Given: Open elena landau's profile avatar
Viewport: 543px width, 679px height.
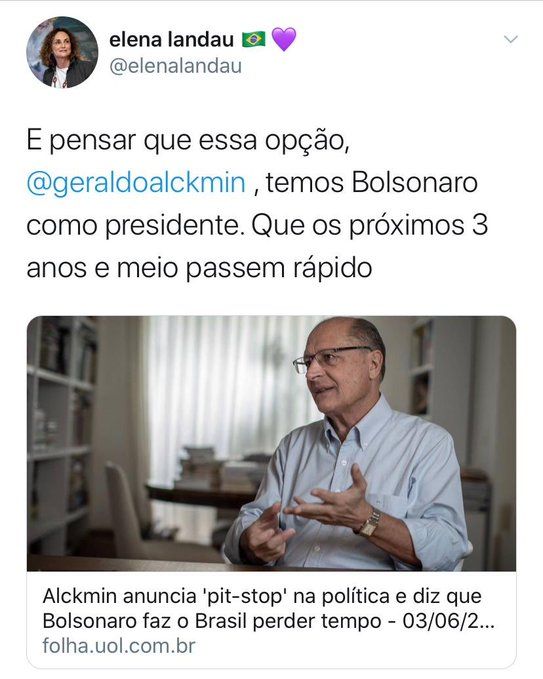Looking at the screenshot, I should (x=62, y=52).
